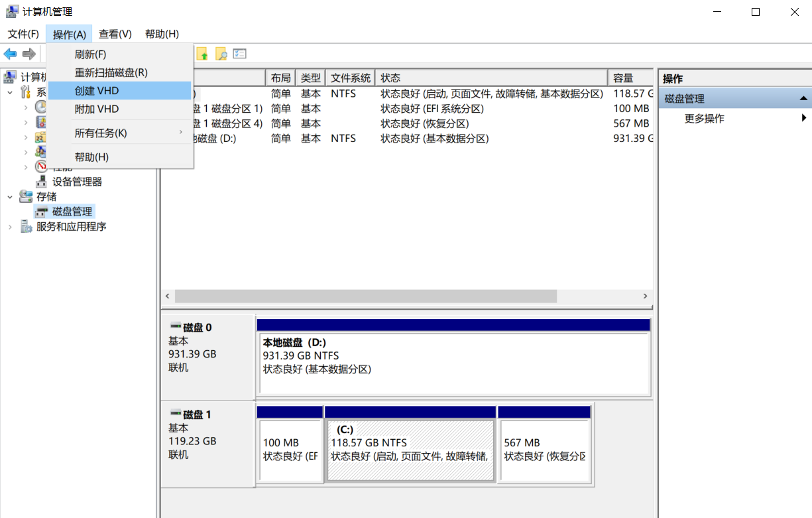Select the 计算机管理 root computer icon

[9, 76]
